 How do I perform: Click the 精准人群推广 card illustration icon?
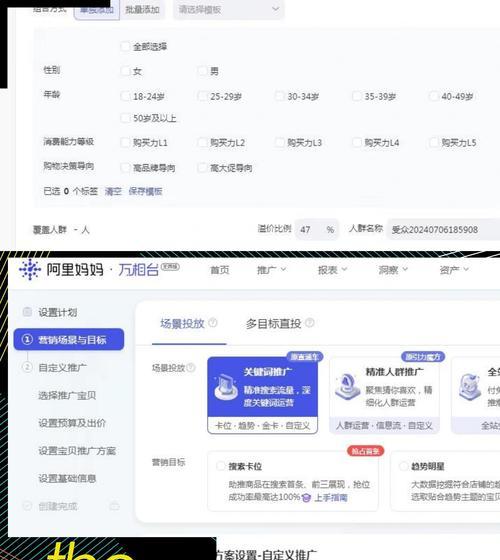tap(348, 387)
